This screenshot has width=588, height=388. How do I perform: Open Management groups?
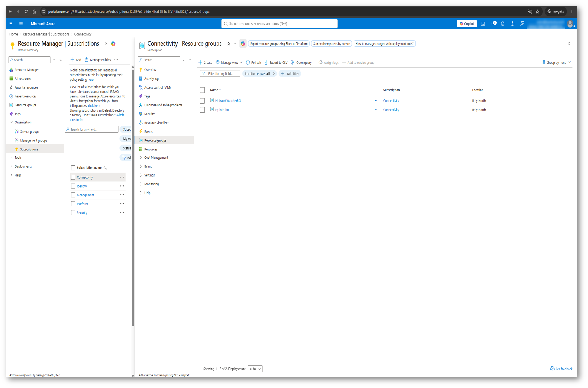pos(34,141)
